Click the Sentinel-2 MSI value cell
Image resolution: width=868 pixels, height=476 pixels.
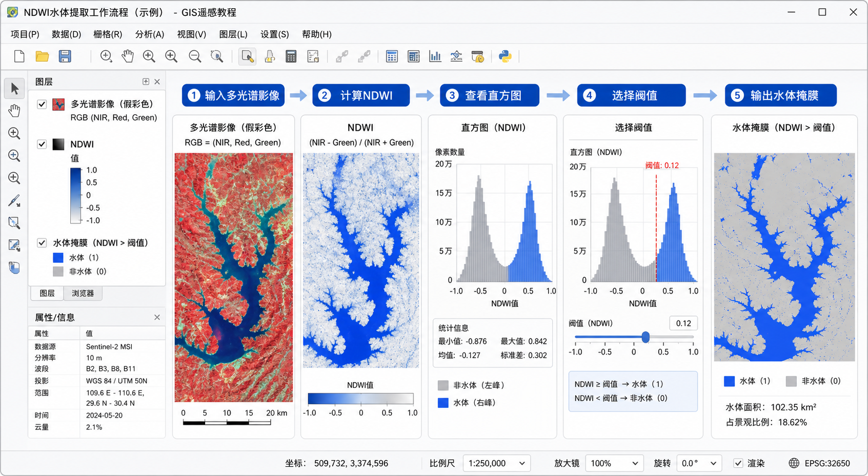[x=109, y=347]
